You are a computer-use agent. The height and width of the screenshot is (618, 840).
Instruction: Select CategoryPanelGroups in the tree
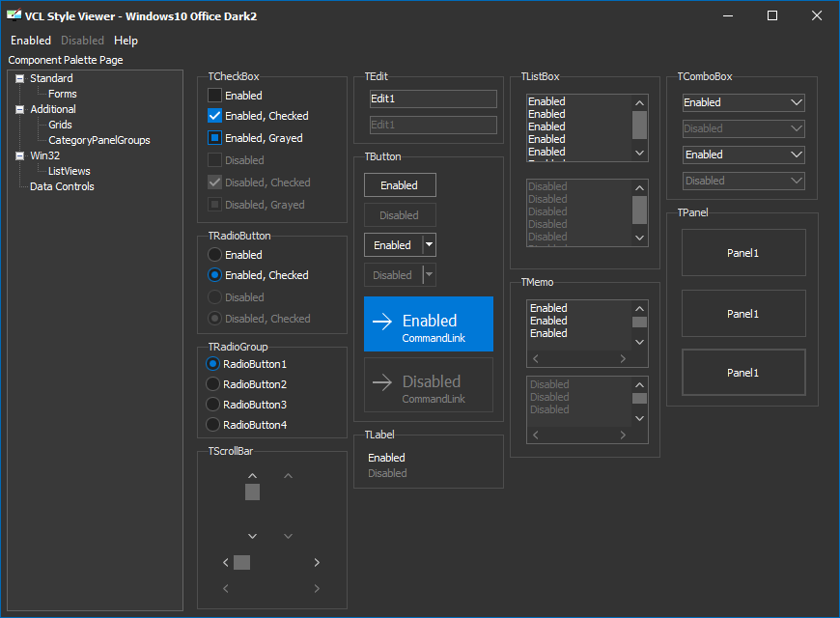(99, 140)
